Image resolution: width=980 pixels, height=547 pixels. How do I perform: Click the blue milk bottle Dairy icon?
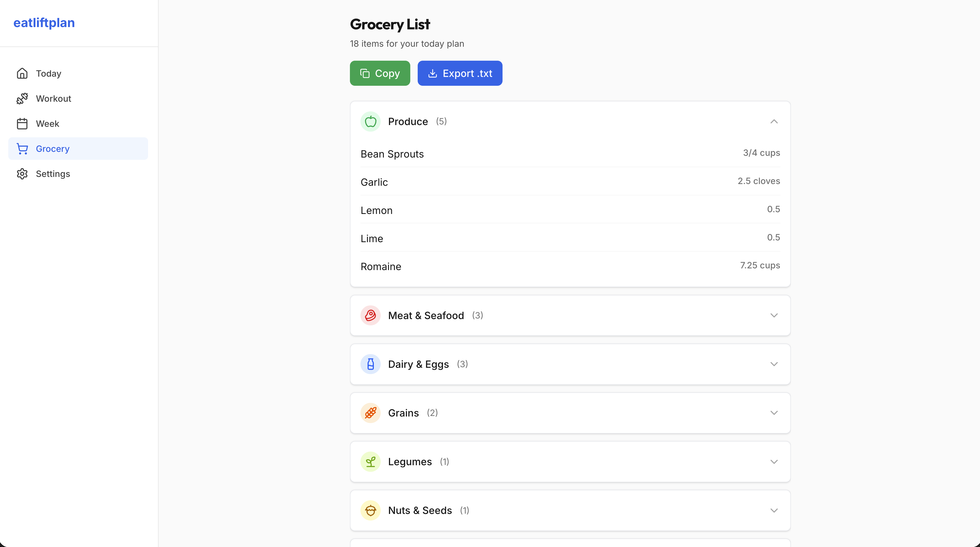coord(370,364)
